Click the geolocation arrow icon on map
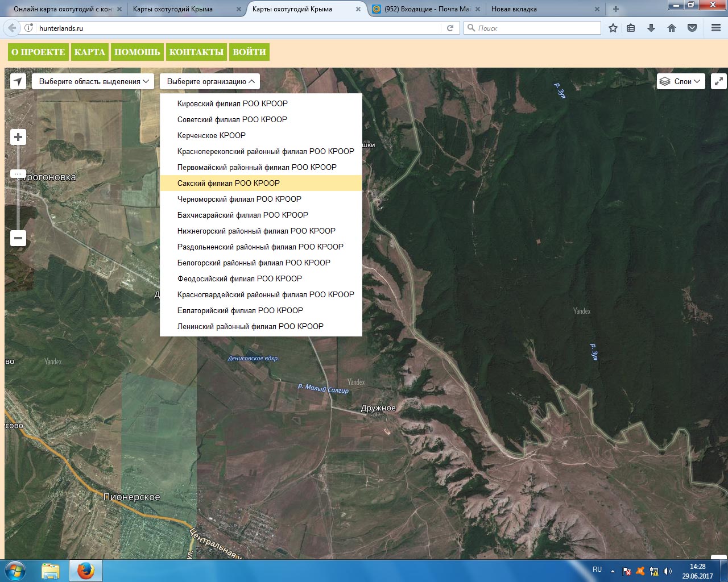 18,81
